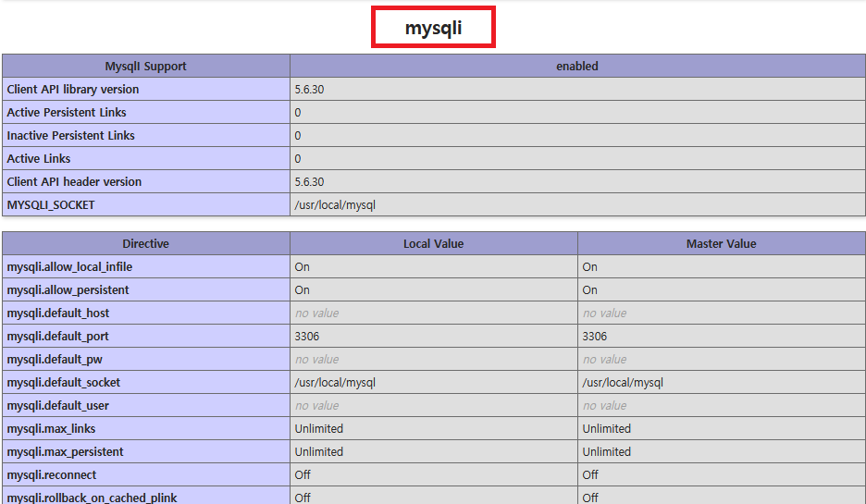Click the Master Value column header
The image size is (866, 504).
[x=722, y=244]
